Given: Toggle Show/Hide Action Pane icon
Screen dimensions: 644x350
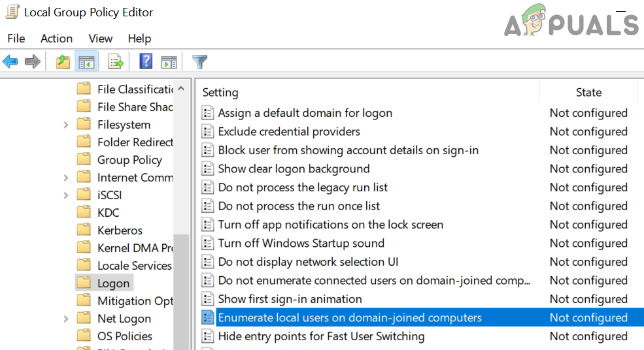Looking at the screenshot, I should click(x=169, y=62).
